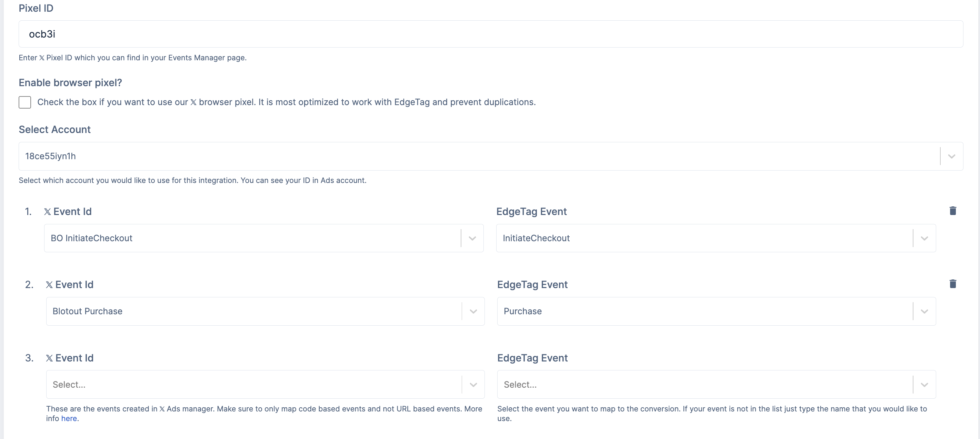
Task: Click chevron on BO InitiateCheckout dropdown
Action: (x=472, y=238)
